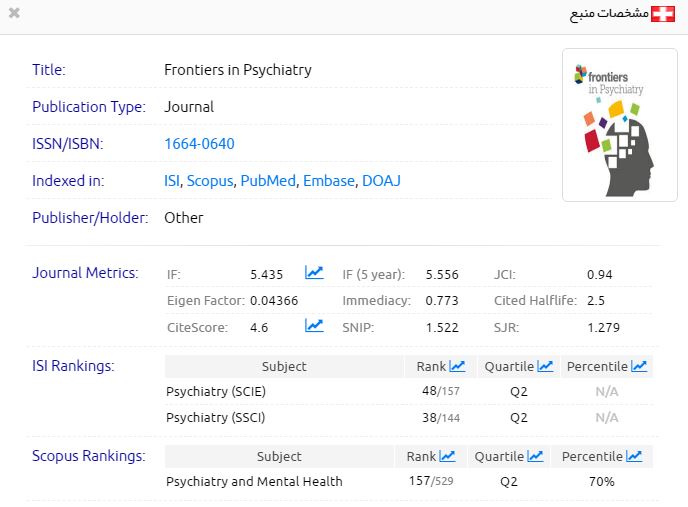Open the PubMed indexing link
Screen dimensions: 688x507
coord(268,181)
